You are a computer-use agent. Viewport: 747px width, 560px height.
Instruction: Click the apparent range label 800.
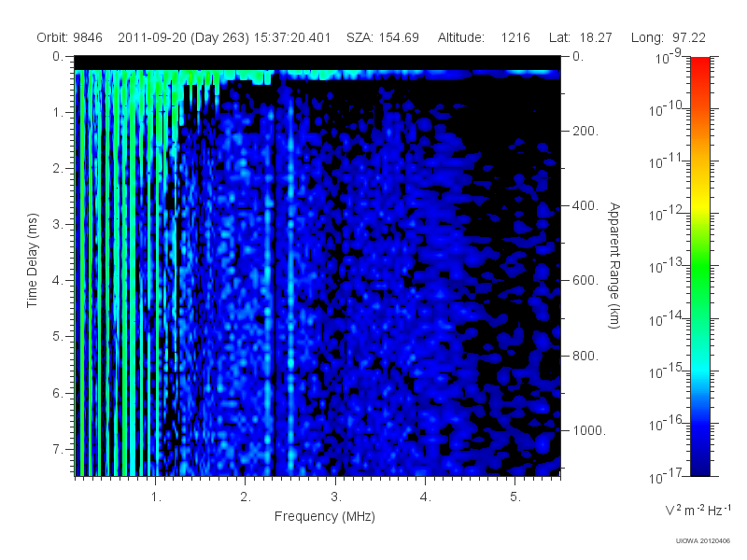[585, 356]
